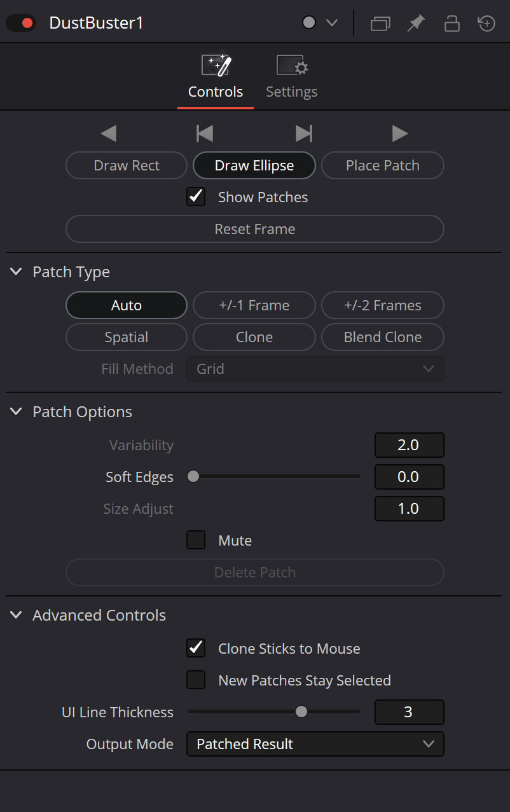The image size is (510, 812).
Task: Uncheck Clone Sticks to Mouse
Action: tap(196, 649)
